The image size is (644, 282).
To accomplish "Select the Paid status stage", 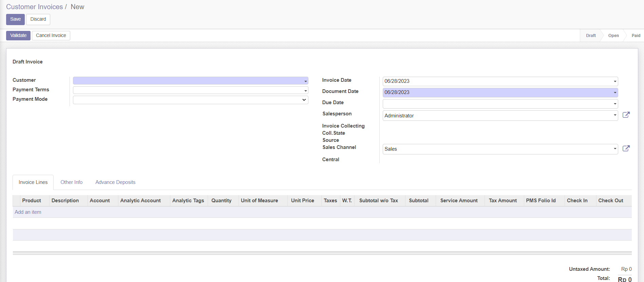I will (636, 36).
